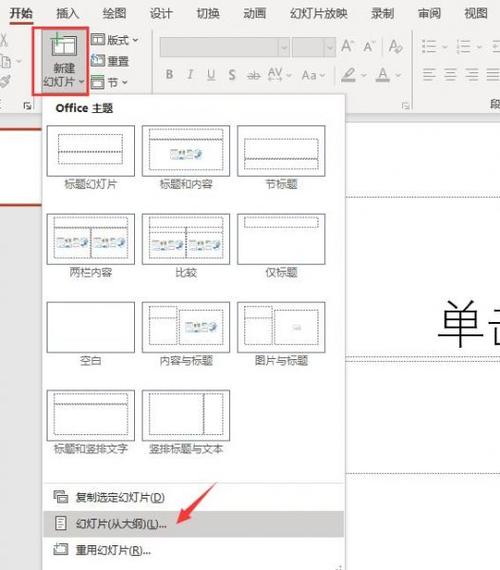Open character spacing (AV) dropdown
This screenshot has width=500, height=570.
coord(280,75)
